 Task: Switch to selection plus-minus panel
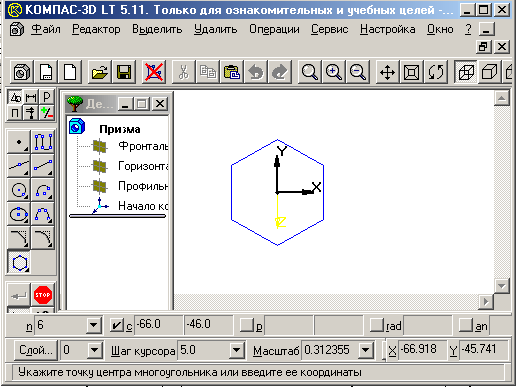46,113
